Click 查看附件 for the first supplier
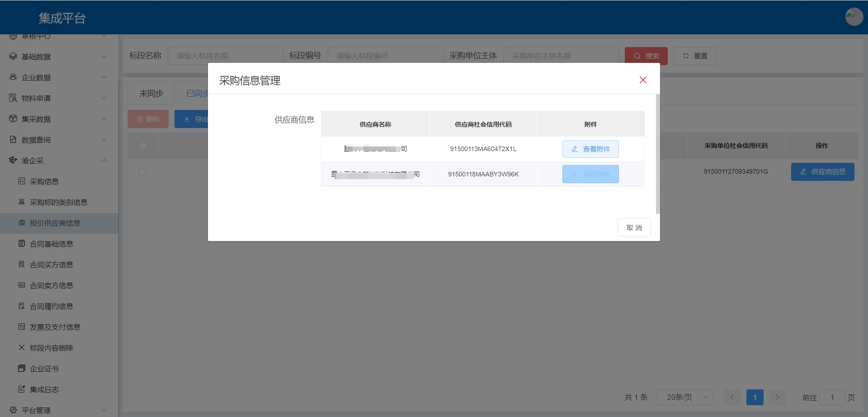Viewport: 868px width, 417px height. pyautogui.click(x=590, y=149)
